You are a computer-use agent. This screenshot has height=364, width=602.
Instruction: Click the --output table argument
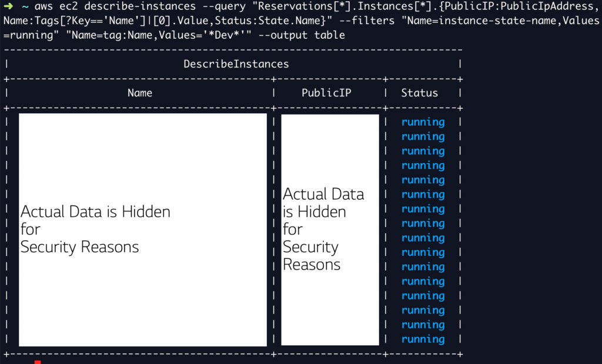tap(301, 35)
